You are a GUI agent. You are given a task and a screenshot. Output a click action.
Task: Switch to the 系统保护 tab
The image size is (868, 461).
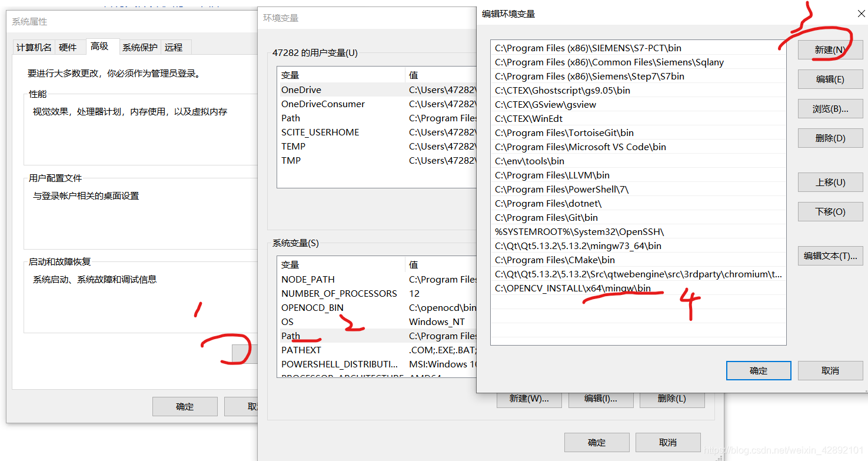point(140,48)
